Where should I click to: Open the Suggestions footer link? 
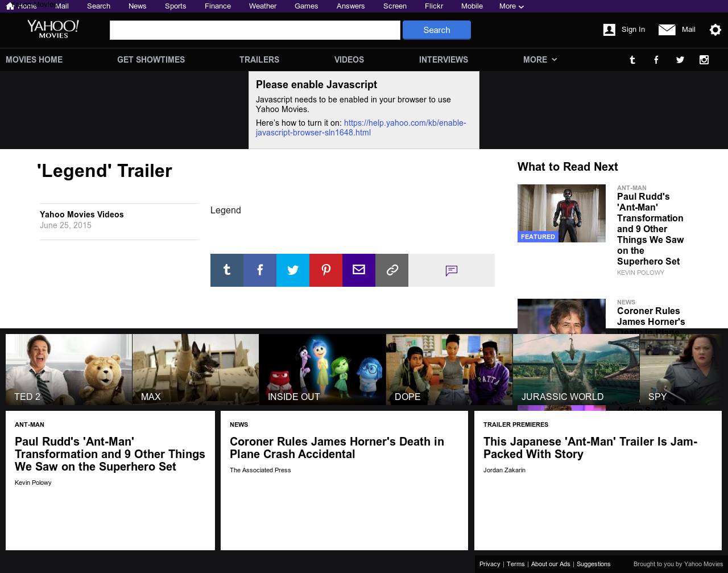(x=594, y=564)
